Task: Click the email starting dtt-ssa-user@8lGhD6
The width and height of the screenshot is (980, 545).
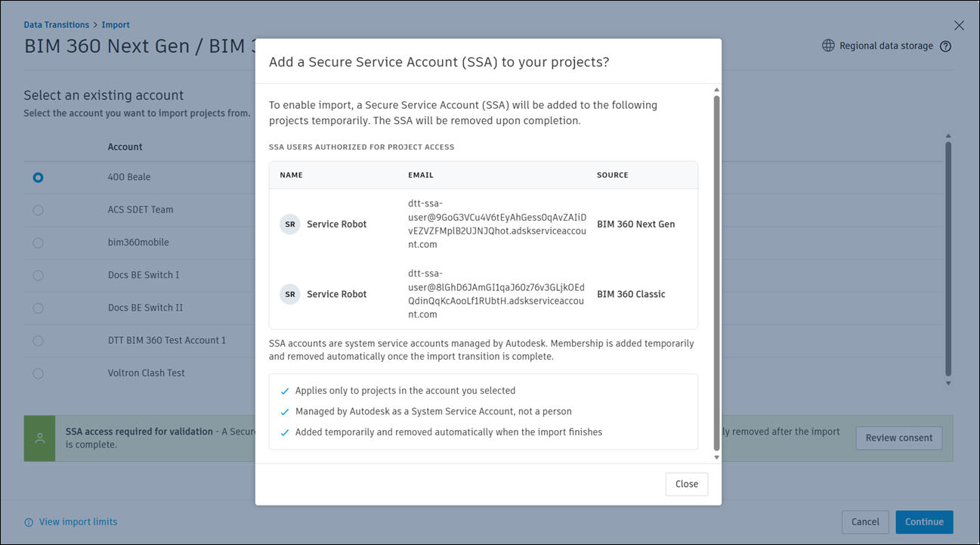Action: point(496,294)
